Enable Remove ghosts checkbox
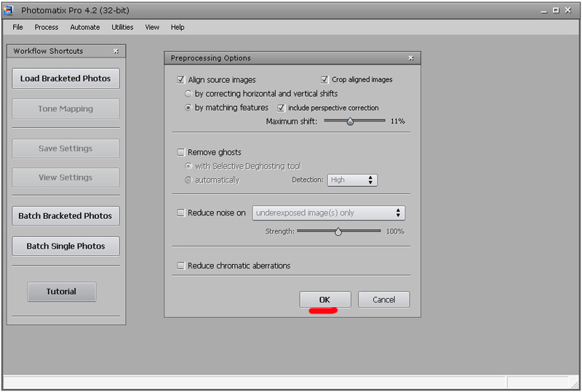Image resolution: width=582 pixels, height=392 pixels. pos(180,152)
